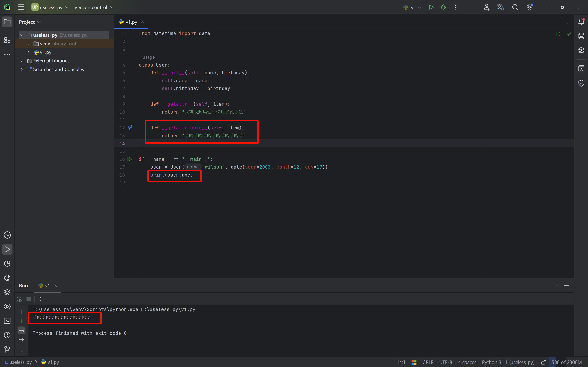Viewport: 588px width, 367px height.
Task: Open the Version control dropdown
Action: [x=94, y=7]
